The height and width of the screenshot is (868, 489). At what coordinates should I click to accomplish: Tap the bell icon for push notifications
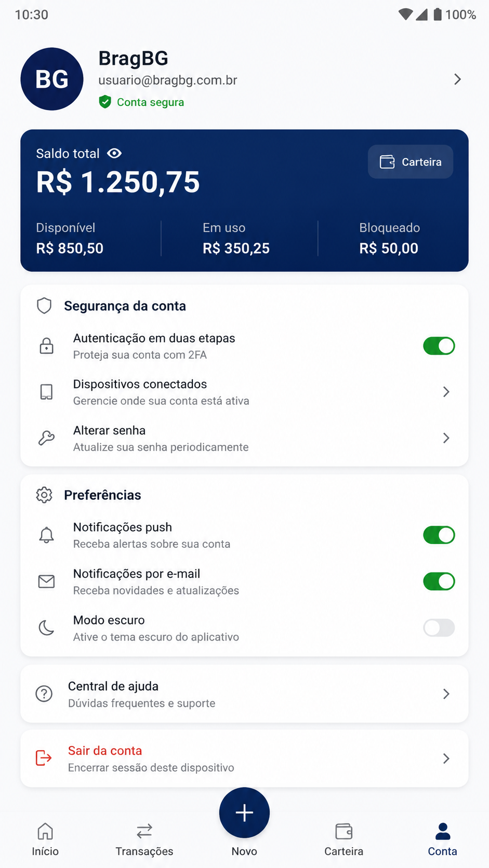click(x=47, y=535)
